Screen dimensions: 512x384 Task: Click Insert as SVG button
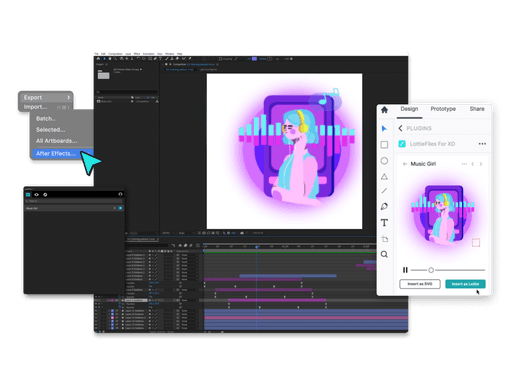coord(420,284)
